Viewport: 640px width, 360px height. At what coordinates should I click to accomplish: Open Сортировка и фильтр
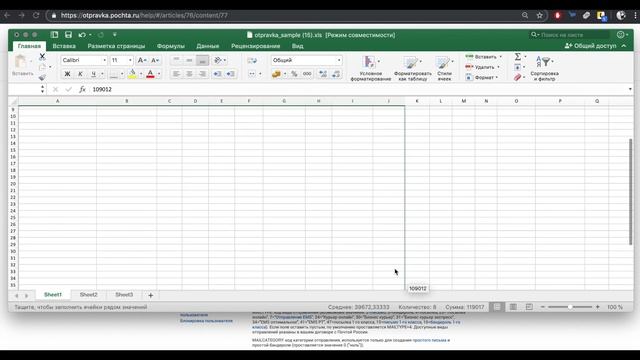point(544,68)
